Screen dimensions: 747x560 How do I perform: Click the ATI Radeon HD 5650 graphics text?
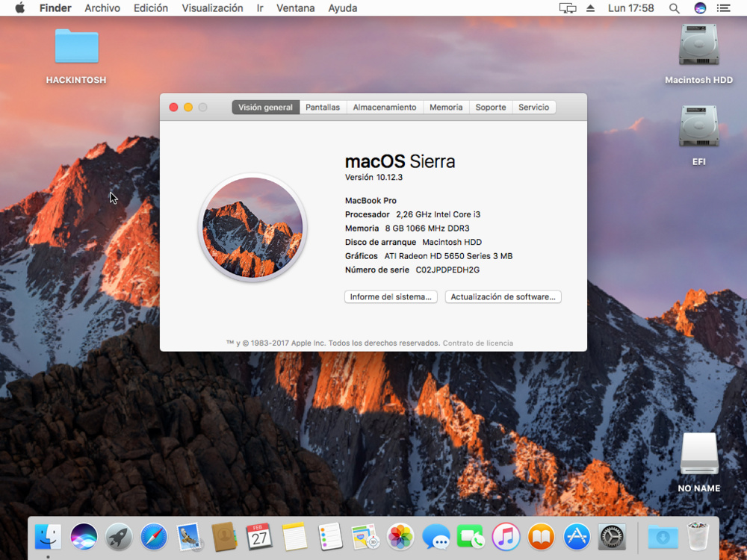(449, 255)
